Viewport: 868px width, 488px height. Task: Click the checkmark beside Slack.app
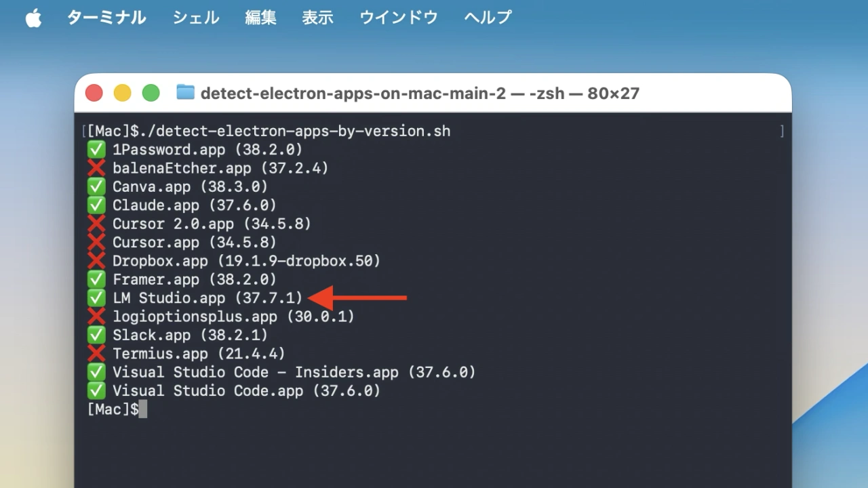tap(96, 334)
